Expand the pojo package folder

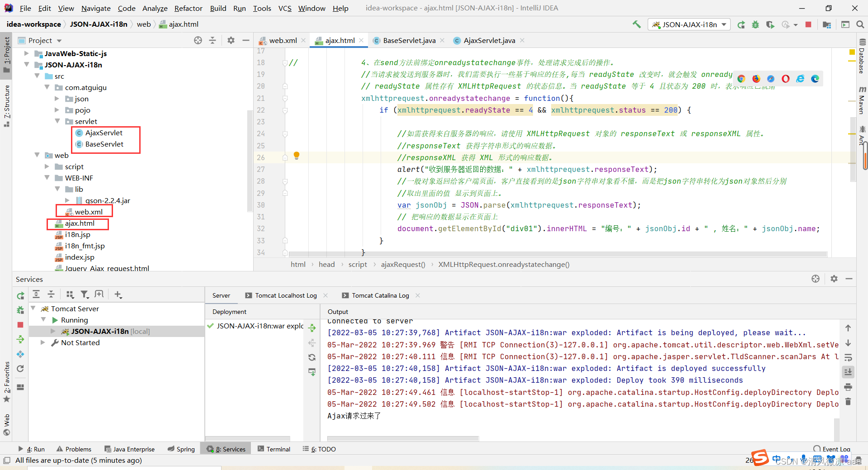coord(57,110)
